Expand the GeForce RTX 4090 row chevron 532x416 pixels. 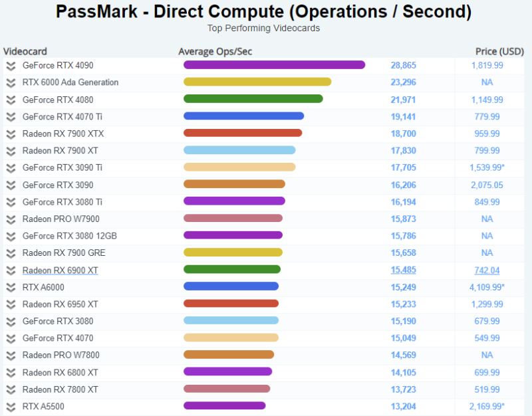point(11,66)
